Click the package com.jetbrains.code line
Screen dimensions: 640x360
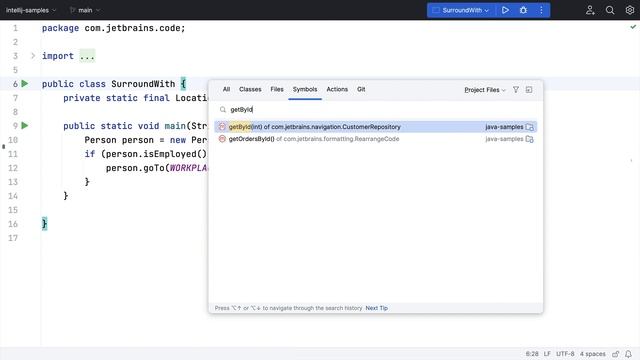coord(113,28)
